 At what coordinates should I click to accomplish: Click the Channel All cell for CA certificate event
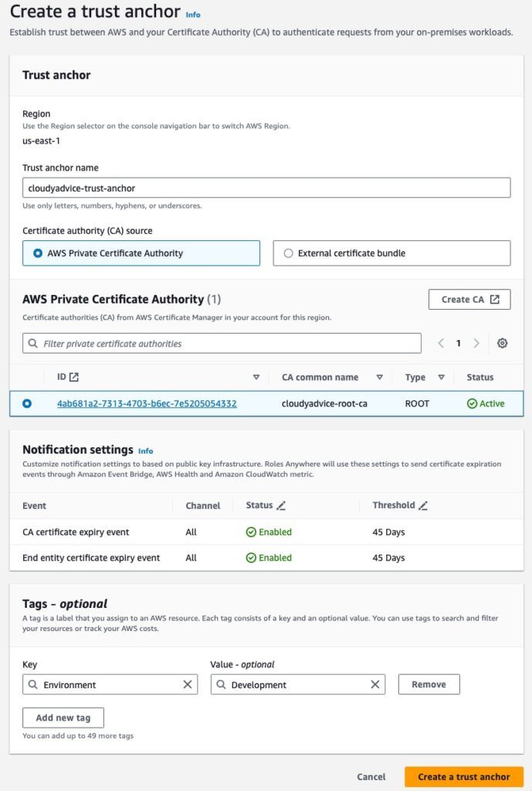tap(191, 532)
